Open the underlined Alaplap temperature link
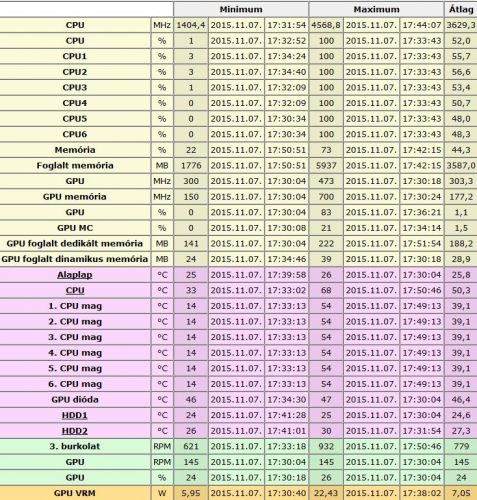Viewport: 477px width, 500px height. [75, 275]
